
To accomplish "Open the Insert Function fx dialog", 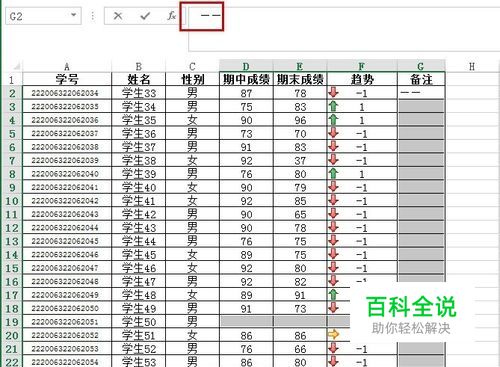I will click(x=171, y=16).
